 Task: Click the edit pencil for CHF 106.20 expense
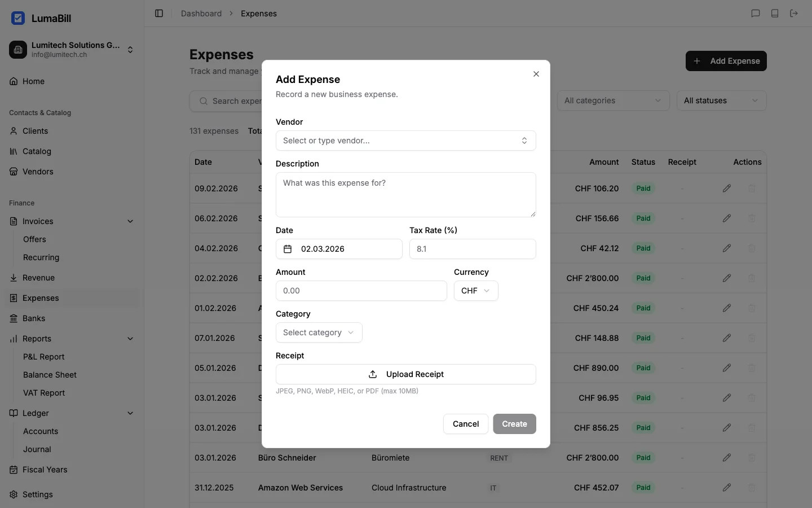[727, 189]
